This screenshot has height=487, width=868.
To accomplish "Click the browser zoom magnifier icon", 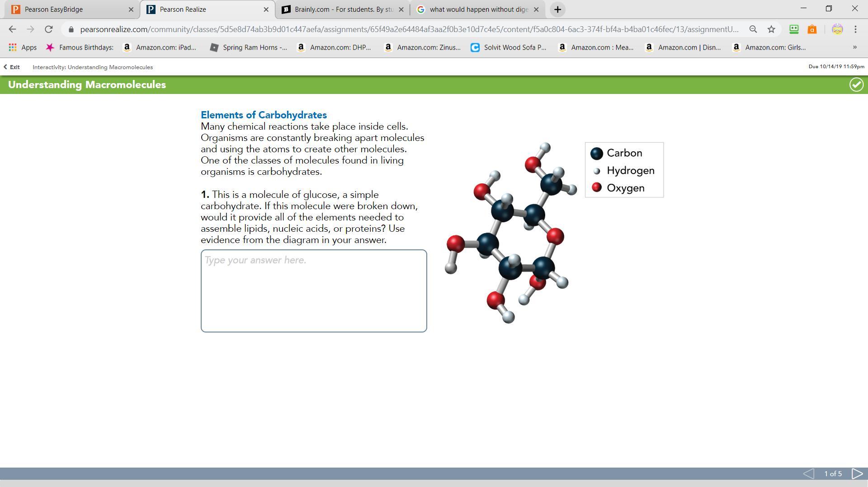I will [753, 29].
